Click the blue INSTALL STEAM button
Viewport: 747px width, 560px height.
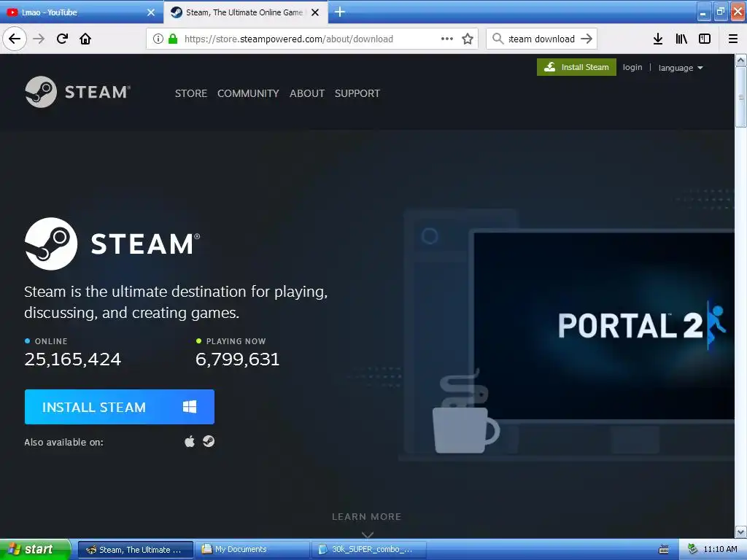pos(120,407)
